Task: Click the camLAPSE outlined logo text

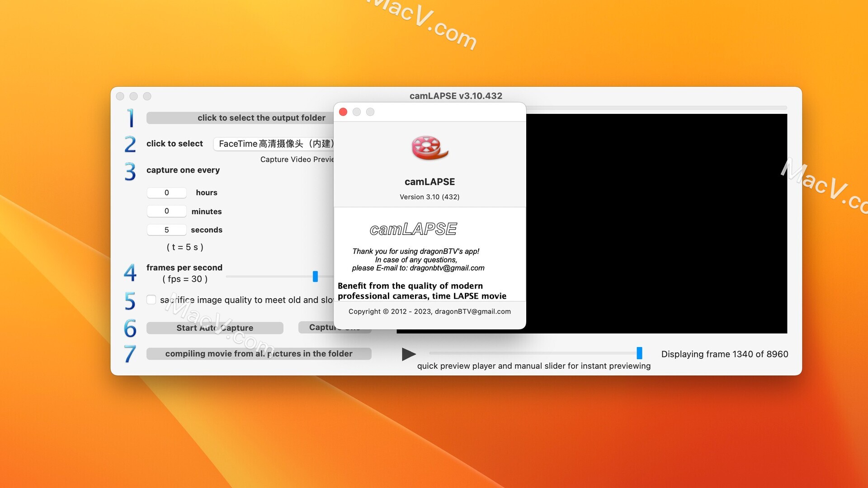Action: 413,229
